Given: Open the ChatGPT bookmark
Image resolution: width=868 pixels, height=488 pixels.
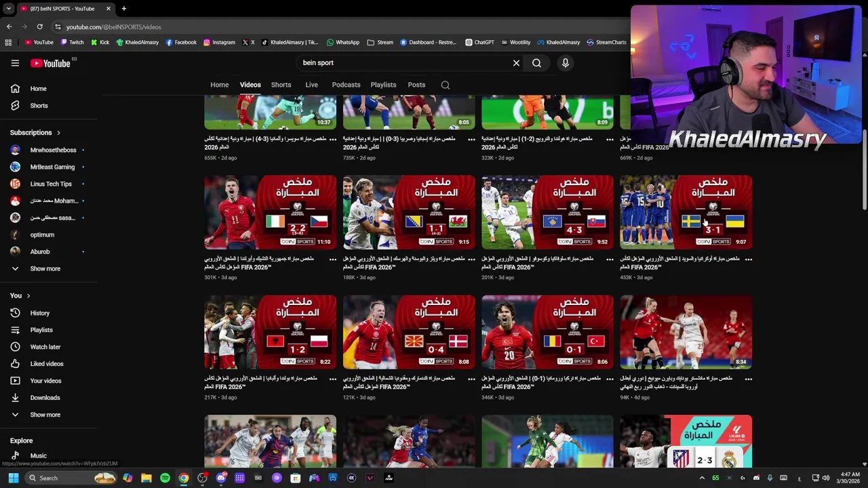Looking at the screenshot, I should tap(479, 42).
